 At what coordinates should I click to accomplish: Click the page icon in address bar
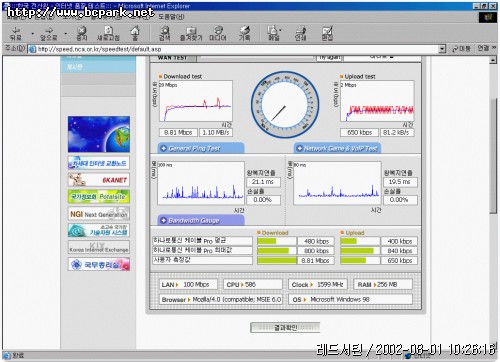(32, 49)
